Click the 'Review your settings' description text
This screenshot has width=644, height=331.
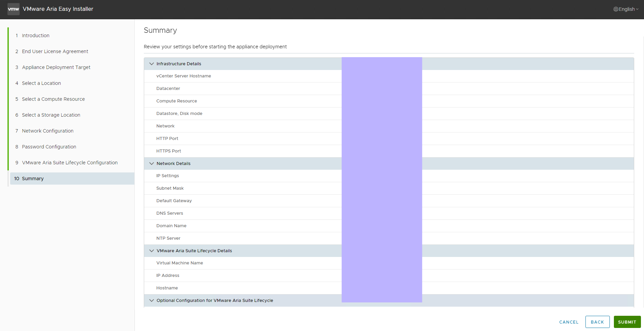[x=215, y=47]
